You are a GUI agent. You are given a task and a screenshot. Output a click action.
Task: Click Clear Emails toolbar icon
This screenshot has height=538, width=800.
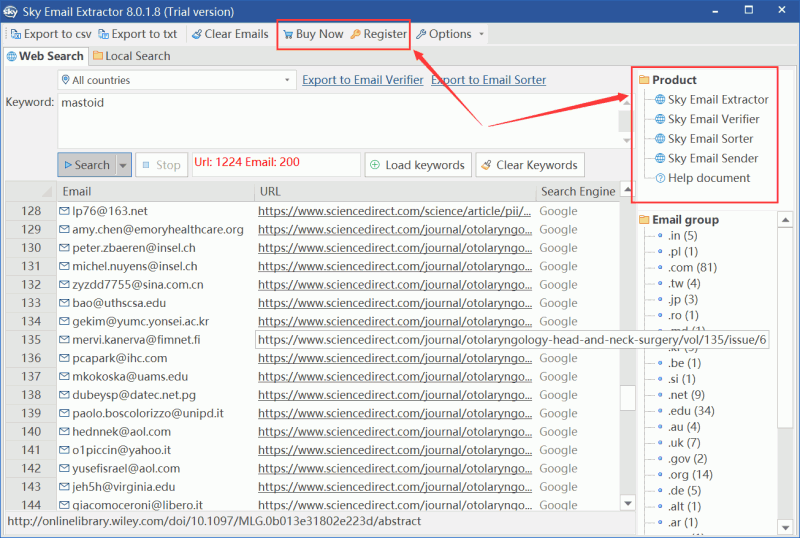click(198, 34)
